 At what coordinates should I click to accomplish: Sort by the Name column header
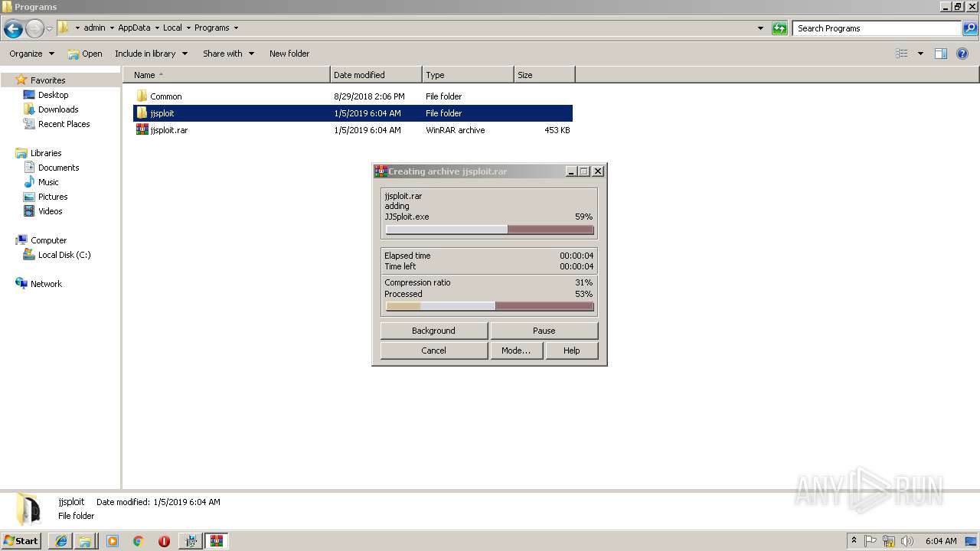click(227, 75)
